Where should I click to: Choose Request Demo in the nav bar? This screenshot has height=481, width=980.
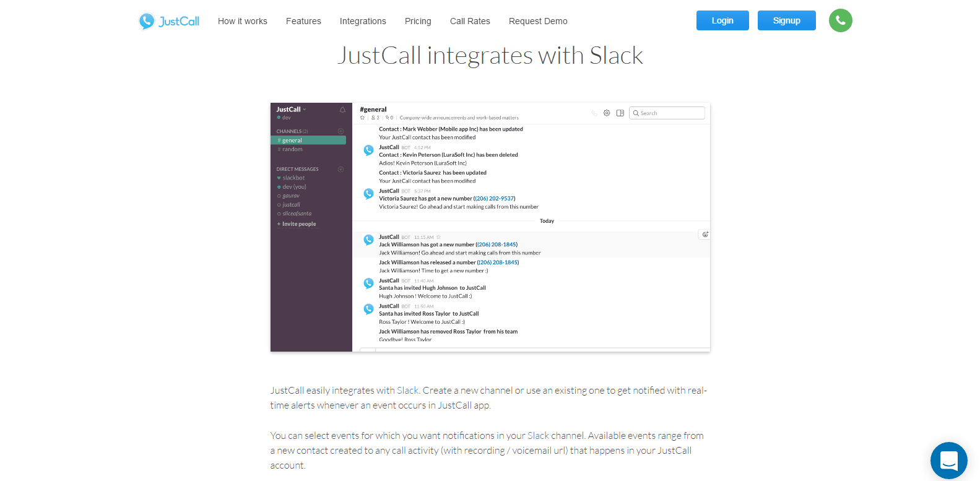[538, 21]
